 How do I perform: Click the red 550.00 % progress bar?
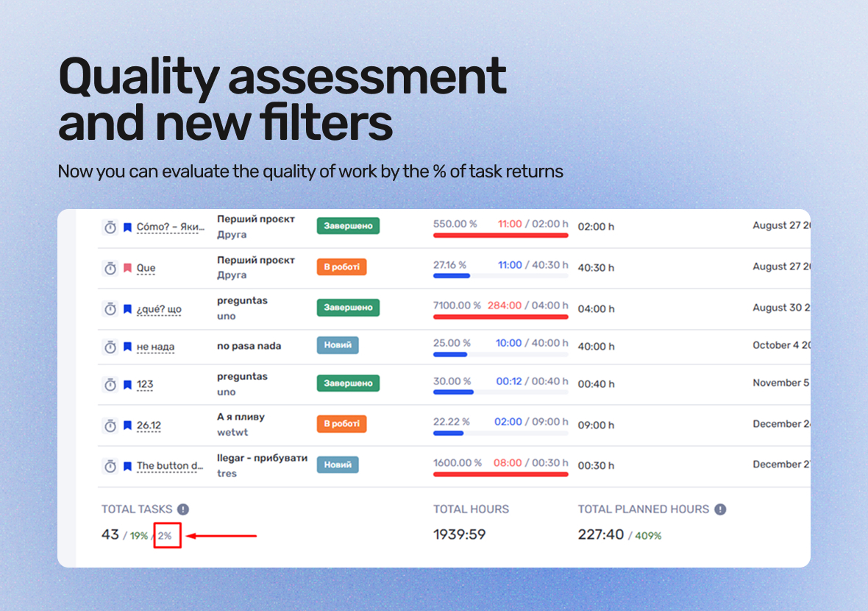500,236
